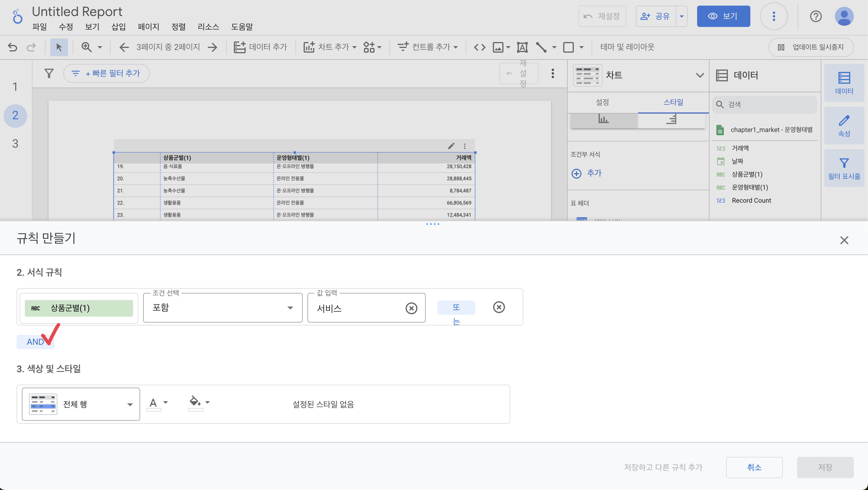Clear the 서비스 value input

coord(411,308)
